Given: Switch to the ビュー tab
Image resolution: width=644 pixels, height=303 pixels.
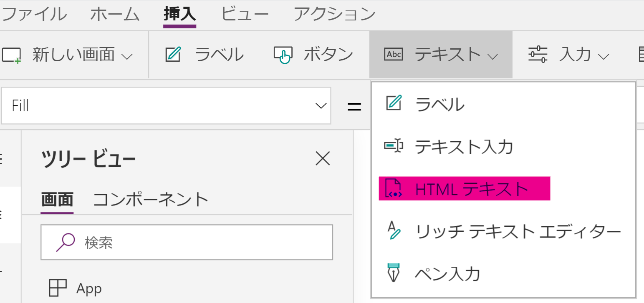Looking at the screenshot, I should click(x=245, y=14).
